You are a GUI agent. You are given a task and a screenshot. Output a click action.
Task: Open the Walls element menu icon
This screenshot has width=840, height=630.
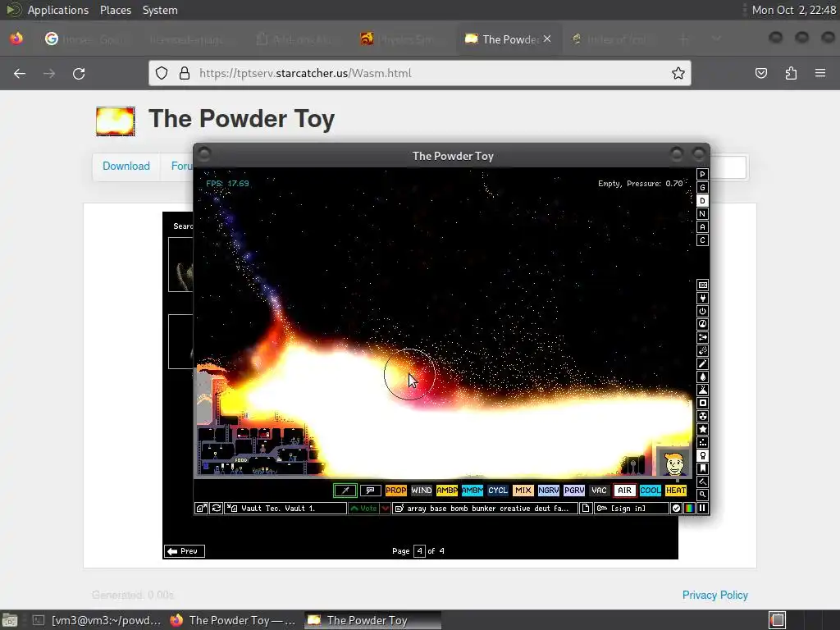(702, 285)
